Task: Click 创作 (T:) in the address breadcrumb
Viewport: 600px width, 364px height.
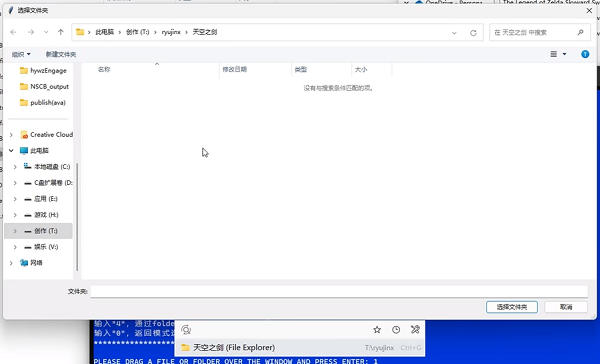Action: click(137, 32)
